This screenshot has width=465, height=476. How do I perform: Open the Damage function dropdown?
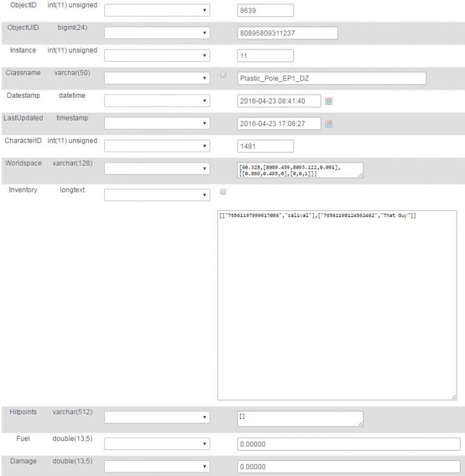[156, 466]
